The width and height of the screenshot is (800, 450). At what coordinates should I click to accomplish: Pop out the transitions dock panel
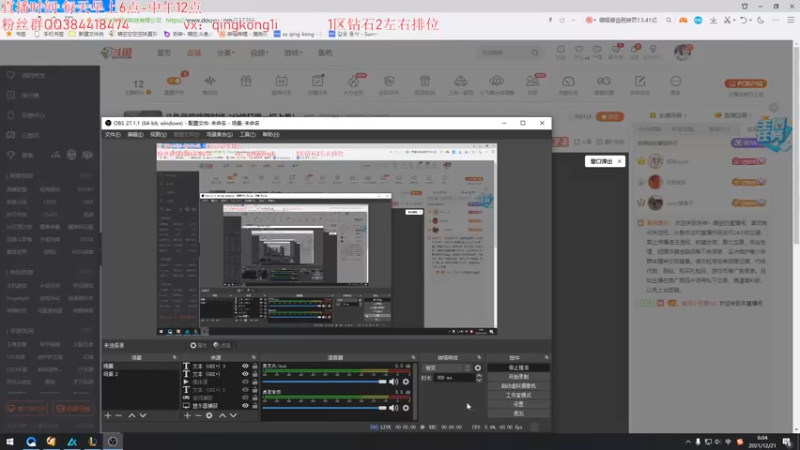(x=479, y=358)
